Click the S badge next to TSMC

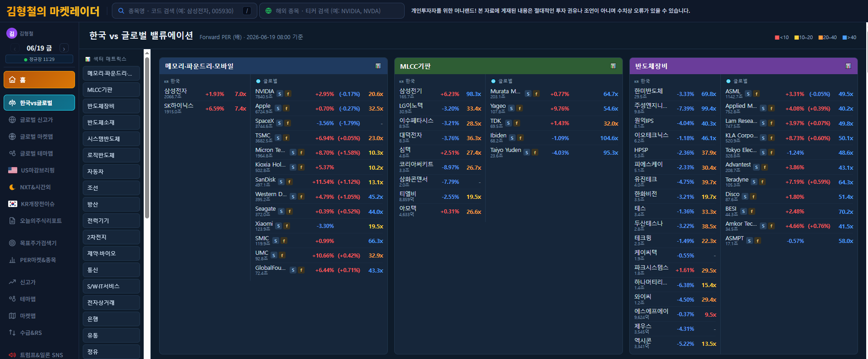tap(277, 138)
